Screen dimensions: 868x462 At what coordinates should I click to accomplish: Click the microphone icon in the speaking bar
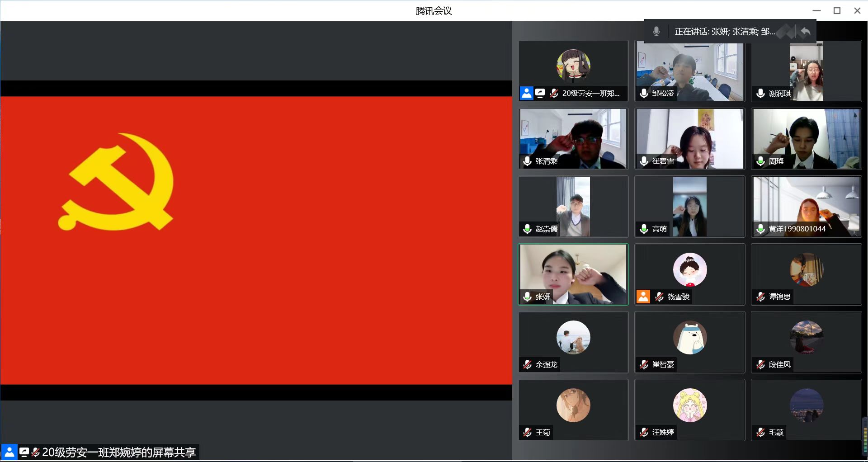click(x=656, y=31)
